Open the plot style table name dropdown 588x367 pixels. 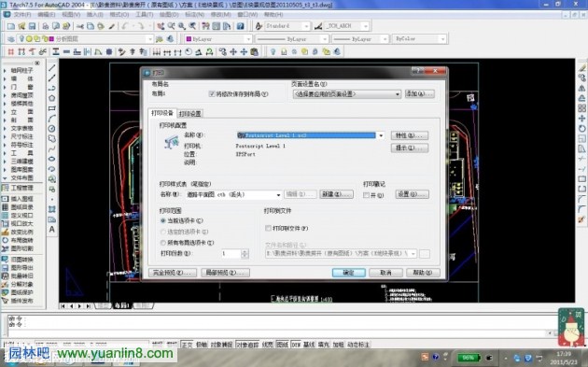pyautogui.click(x=278, y=195)
